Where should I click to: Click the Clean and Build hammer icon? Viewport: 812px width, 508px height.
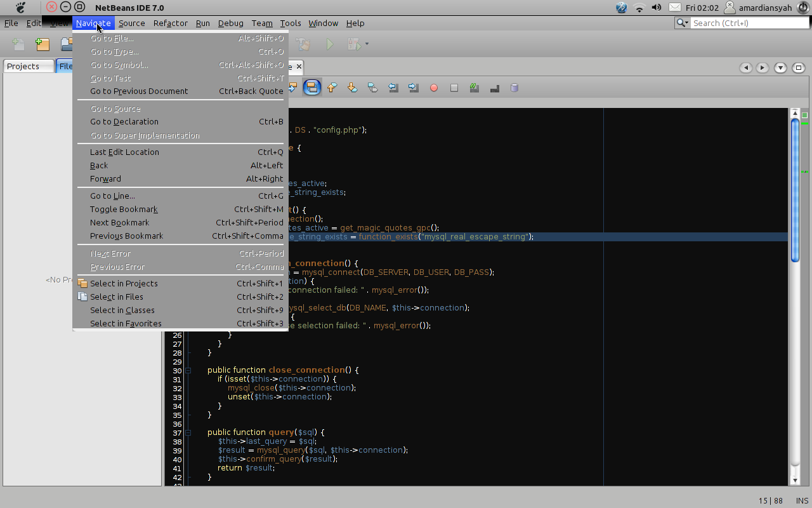tap(304, 44)
